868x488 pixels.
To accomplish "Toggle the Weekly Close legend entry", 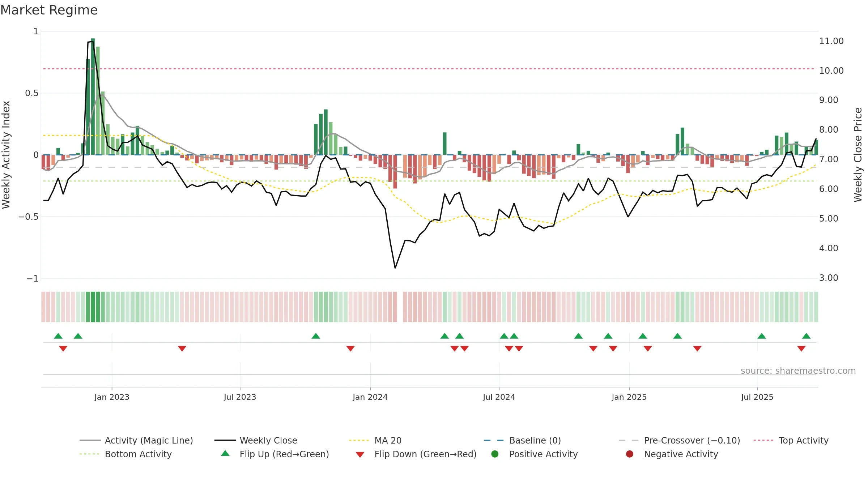I will [256, 440].
